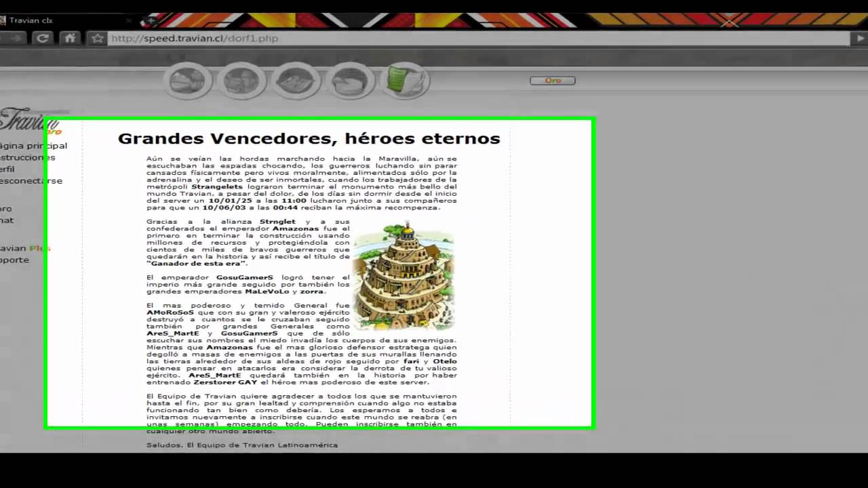Click the signature Saludos. El Equipo de Travian Latinoamérica
The height and width of the screenshot is (488, 868).
coord(242,445)
